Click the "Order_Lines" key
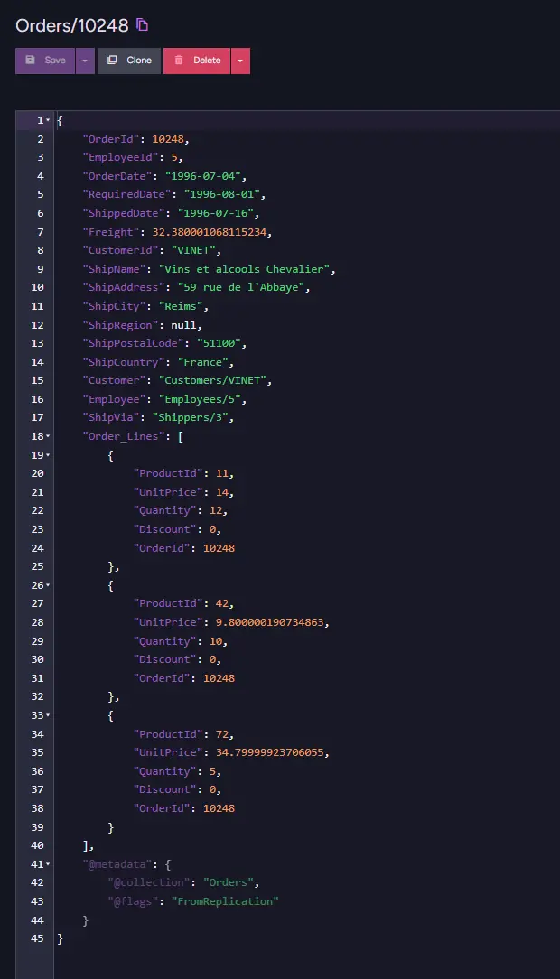Image resolution: width=560 pixels, height=979 pixels. (124, 436)
